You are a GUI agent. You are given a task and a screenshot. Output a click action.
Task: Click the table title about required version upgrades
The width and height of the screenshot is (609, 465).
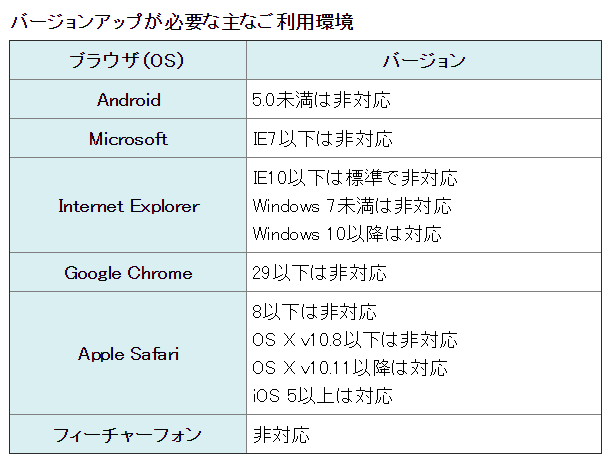pos(182,21)
